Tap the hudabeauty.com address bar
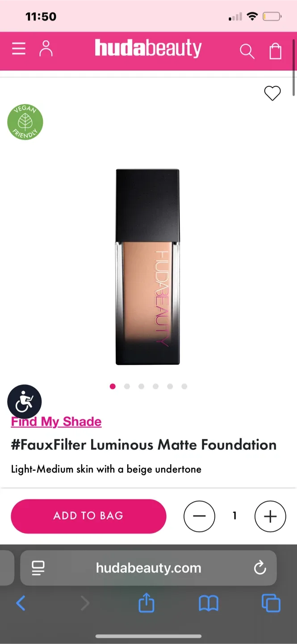The image size is (297, 644). click(148, 568)
